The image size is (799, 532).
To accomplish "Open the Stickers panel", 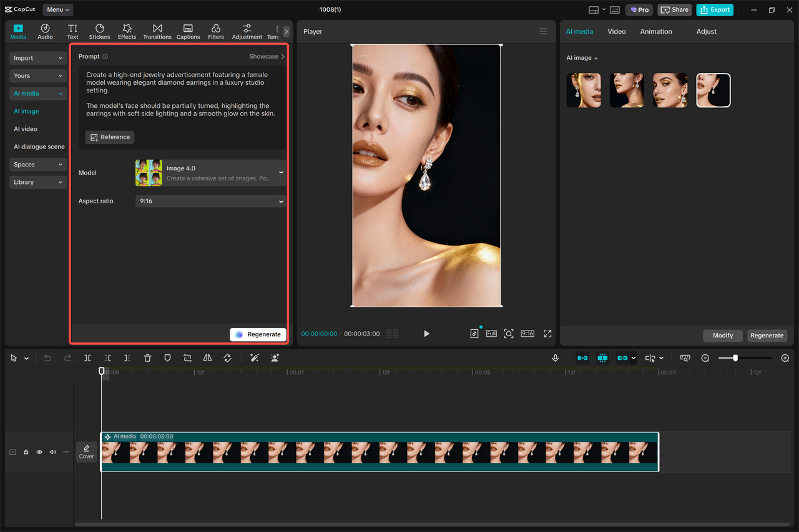I will coord(99,32).
